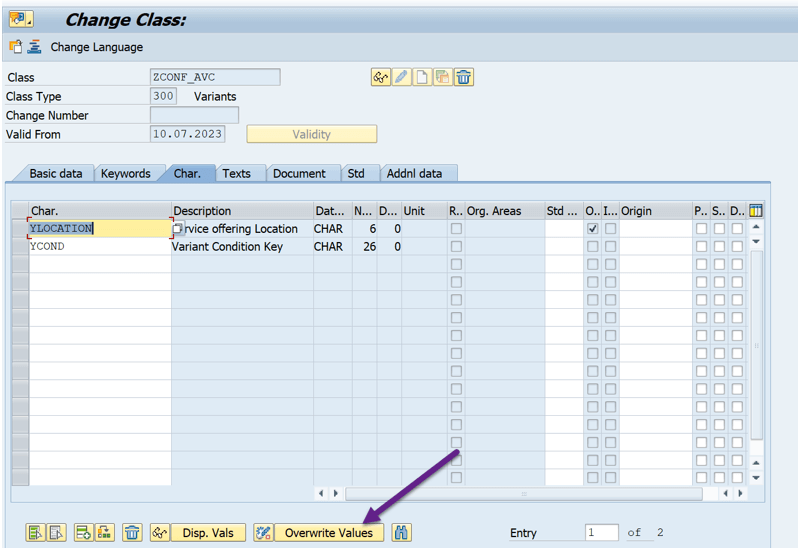
Task: Click the Char. column header
Action: click(x=100, y=210)
